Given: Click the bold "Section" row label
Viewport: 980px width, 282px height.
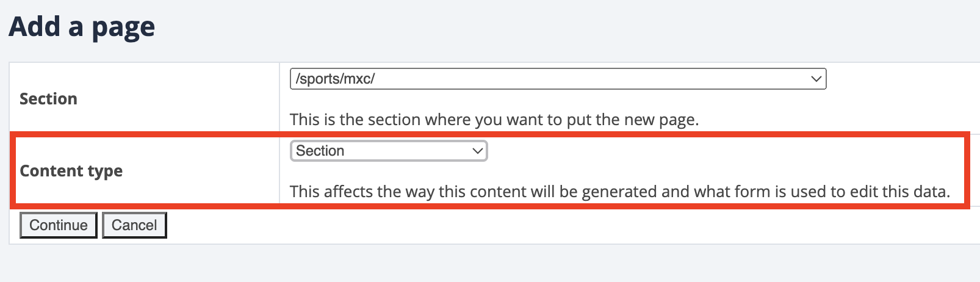Looking at the screenshot, I should 48,99.
